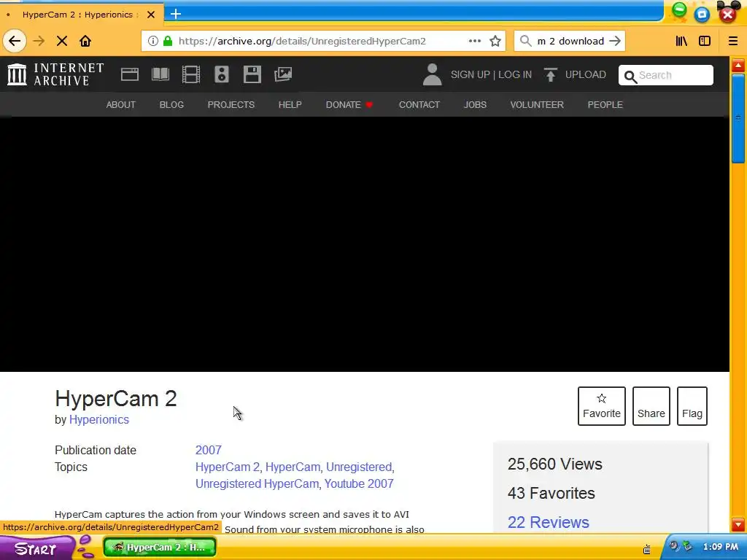Open the Web archive icon
Viewport: 747px width, 560px height.
coord(130,74)
